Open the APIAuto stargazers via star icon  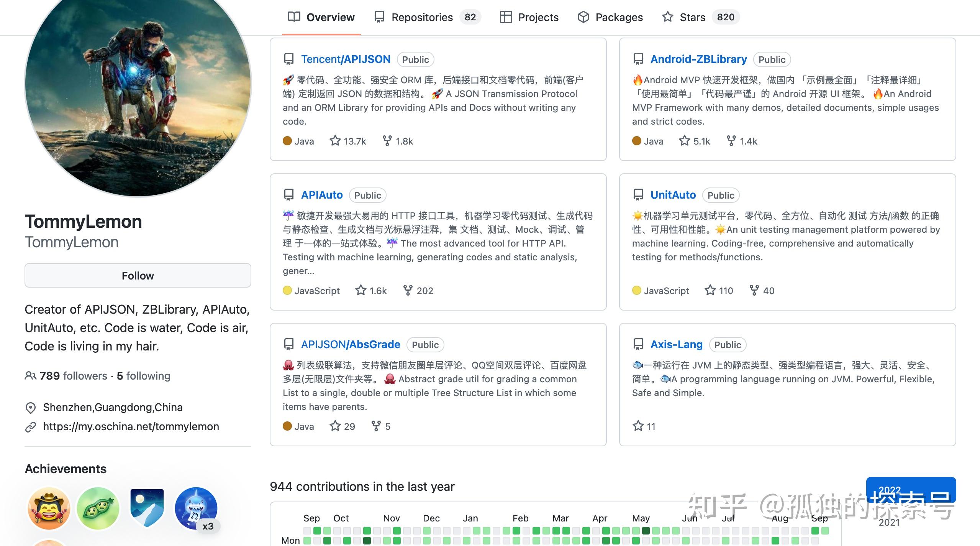361,290
